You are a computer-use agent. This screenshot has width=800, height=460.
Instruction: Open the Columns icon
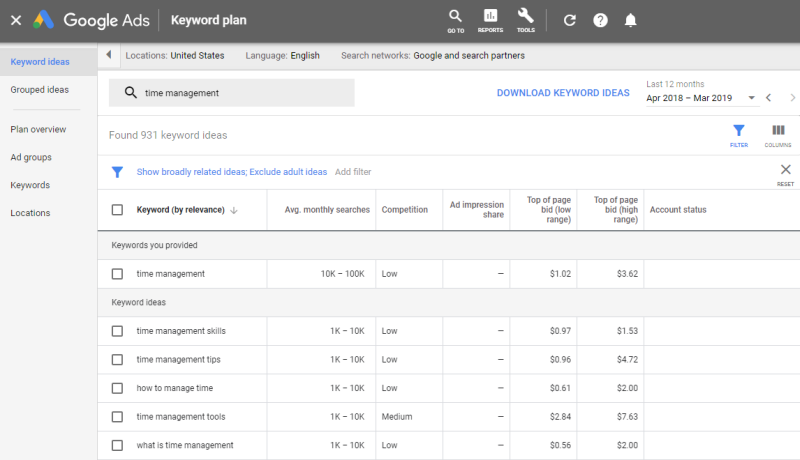778,136
